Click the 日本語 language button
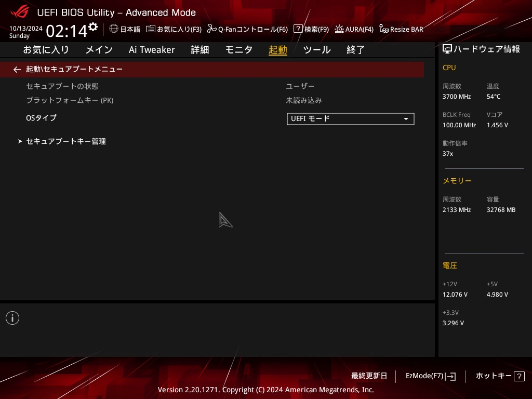532x399 pixels. pos(125,29)
